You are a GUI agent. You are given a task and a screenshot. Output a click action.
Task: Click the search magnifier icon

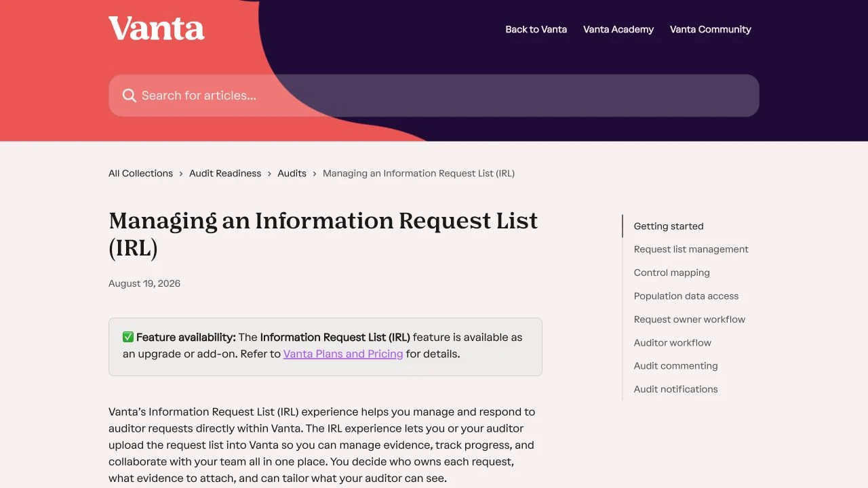[129, 96]
